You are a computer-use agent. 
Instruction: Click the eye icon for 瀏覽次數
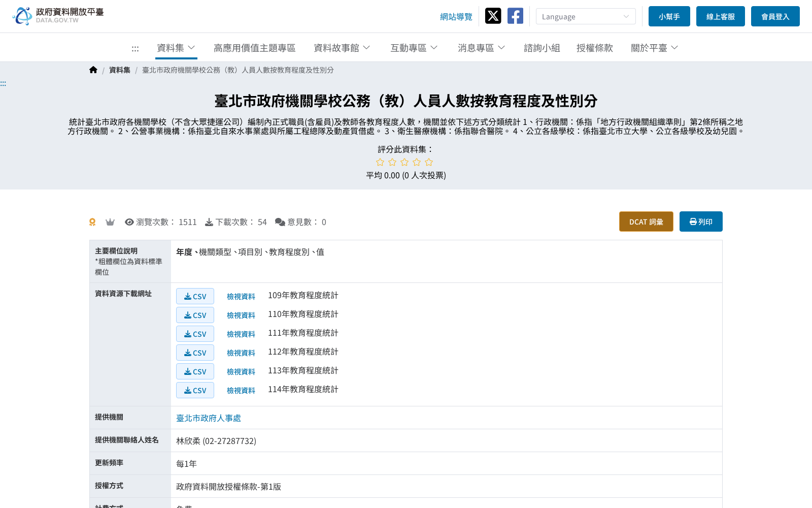(129, 222)
